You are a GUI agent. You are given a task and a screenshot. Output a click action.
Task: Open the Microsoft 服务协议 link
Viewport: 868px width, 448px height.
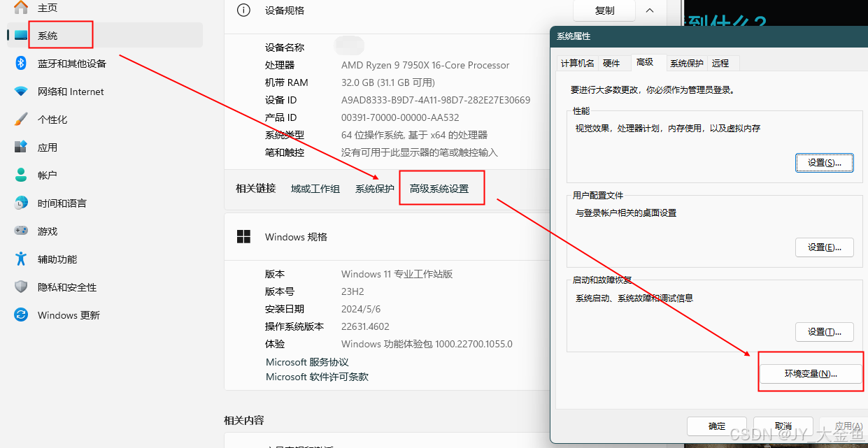point(307,362)
